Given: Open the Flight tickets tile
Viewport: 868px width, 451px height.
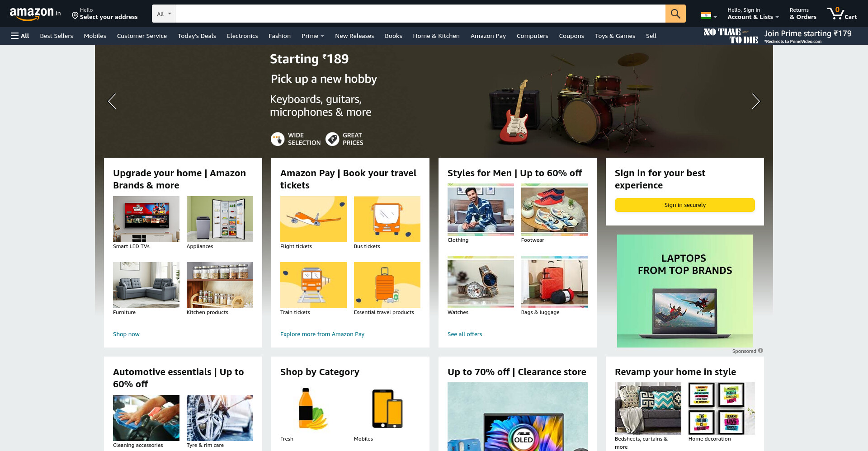Looking at the screenshot, I should point(313,219).
